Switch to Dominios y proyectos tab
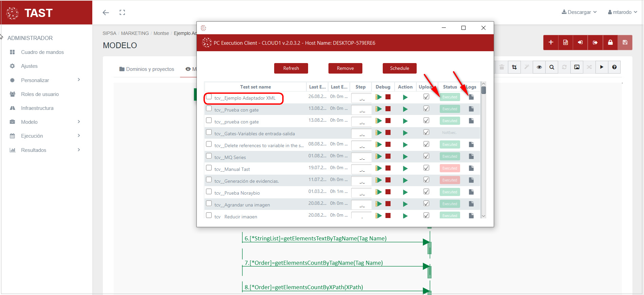 [147, 69]
